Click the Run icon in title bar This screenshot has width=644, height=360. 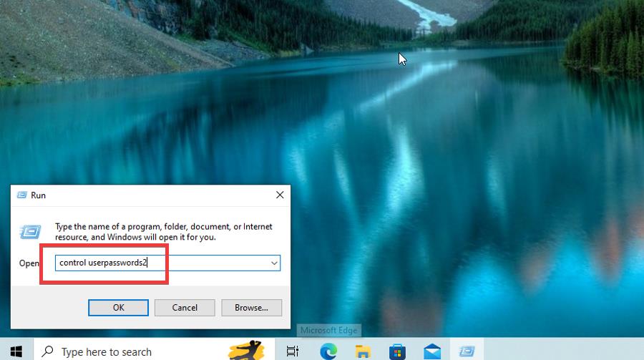[21, 195]
